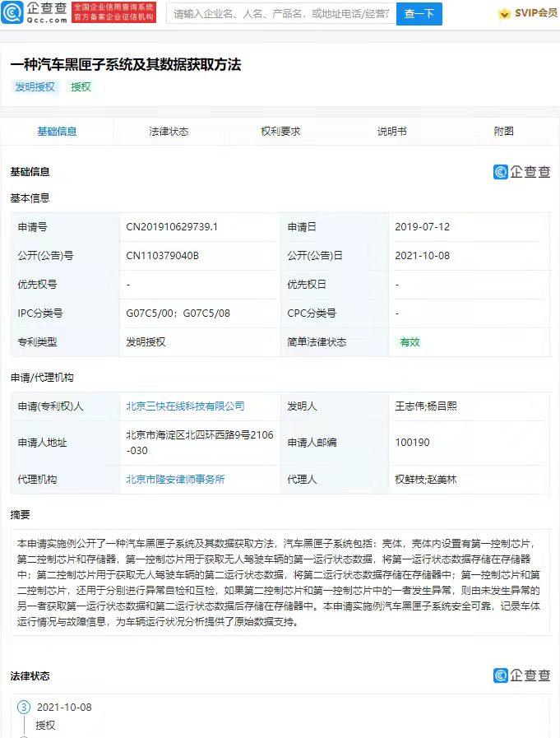Click the 企查查 watermark logo beside 基础信息
The height and width of the screenshot is (738, 560).
522,172
